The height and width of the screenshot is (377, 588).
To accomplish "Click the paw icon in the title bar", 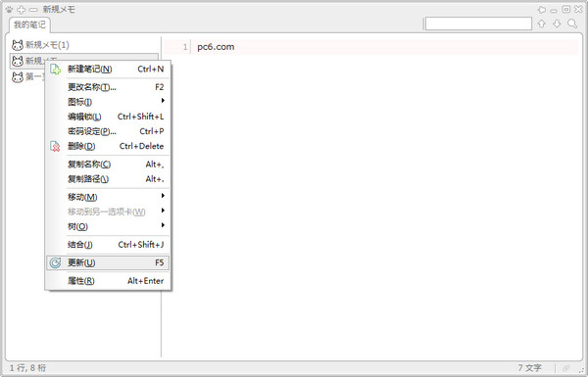I will tap(10, 10).
